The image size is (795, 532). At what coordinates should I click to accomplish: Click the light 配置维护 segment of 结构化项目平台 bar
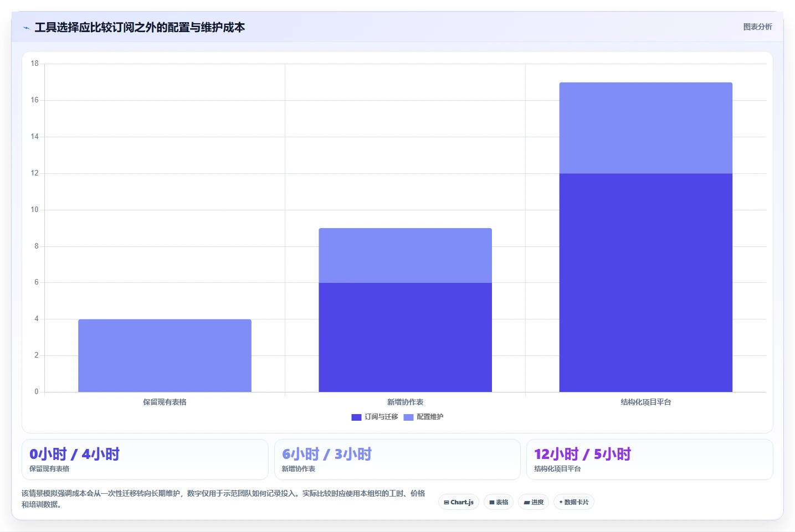645,128
